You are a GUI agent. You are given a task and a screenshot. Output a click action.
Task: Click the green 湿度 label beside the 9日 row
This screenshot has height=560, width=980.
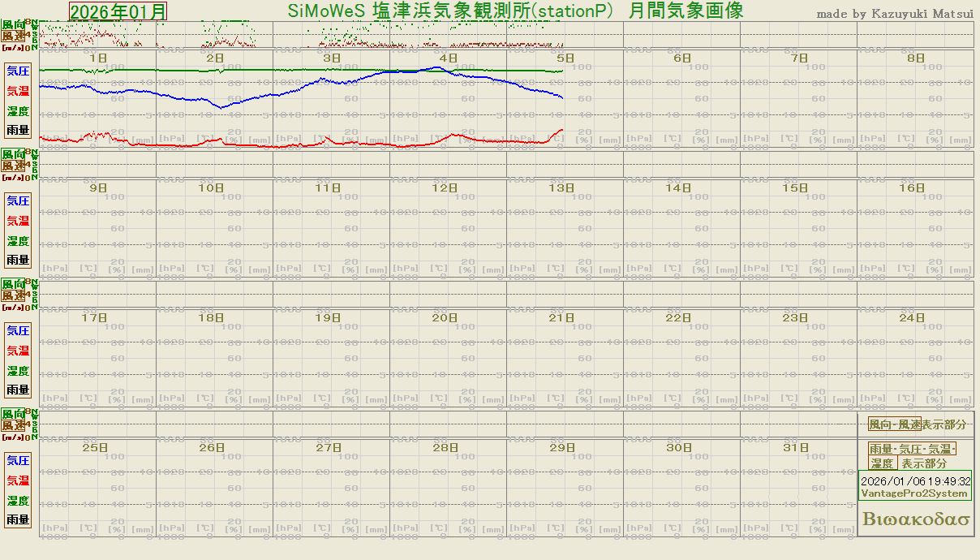[18, 241]
